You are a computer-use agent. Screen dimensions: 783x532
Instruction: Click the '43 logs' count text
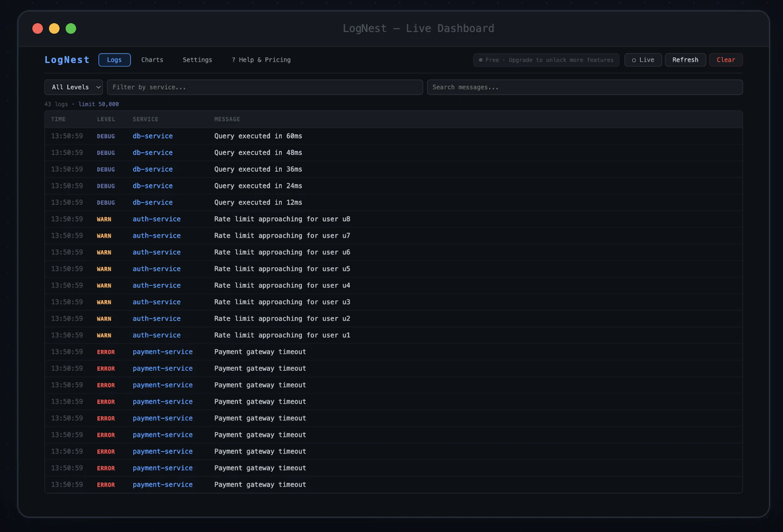tap(56, 104)
